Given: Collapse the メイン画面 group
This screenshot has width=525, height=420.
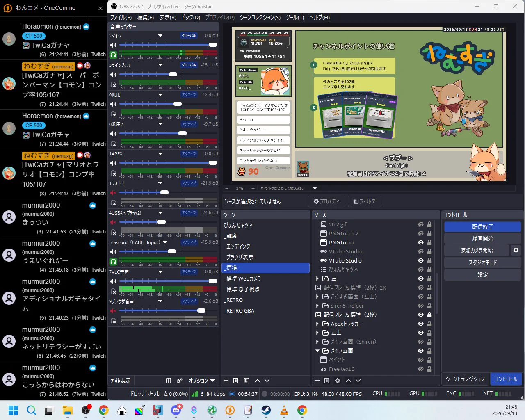Looking at the screenshot, I should coord(317,351).
